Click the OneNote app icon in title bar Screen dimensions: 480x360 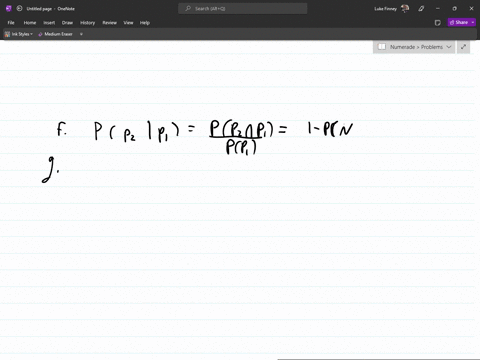point(9,9)
